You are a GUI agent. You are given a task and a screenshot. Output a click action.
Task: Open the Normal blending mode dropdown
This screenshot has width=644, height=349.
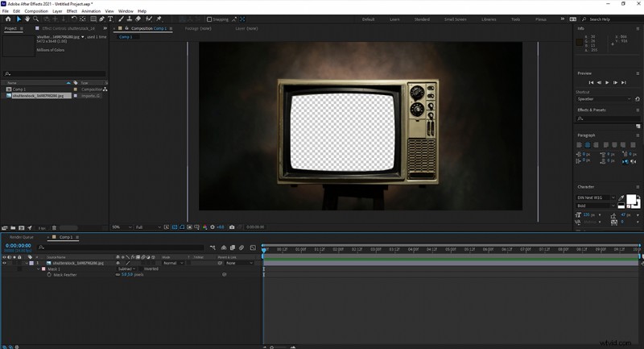173,263
